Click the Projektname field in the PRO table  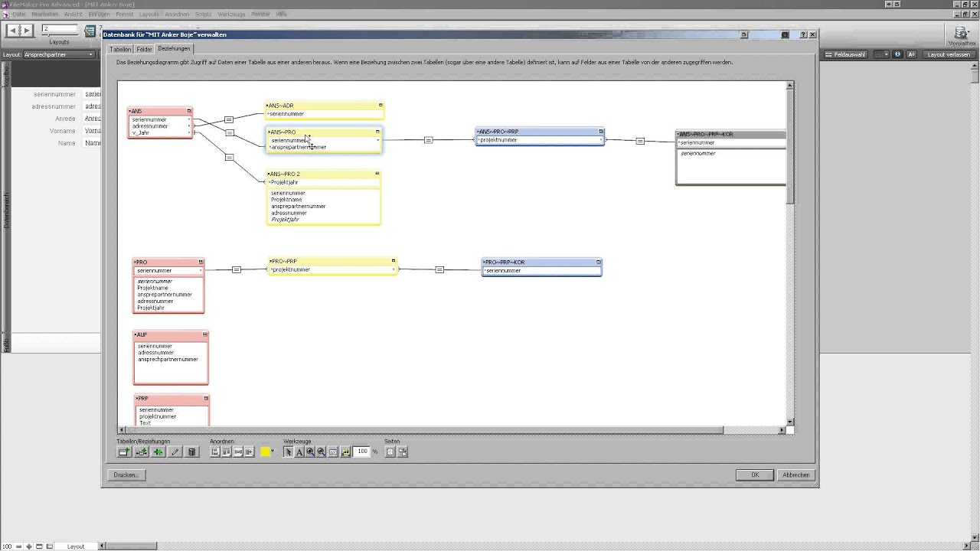click(153, 288)
